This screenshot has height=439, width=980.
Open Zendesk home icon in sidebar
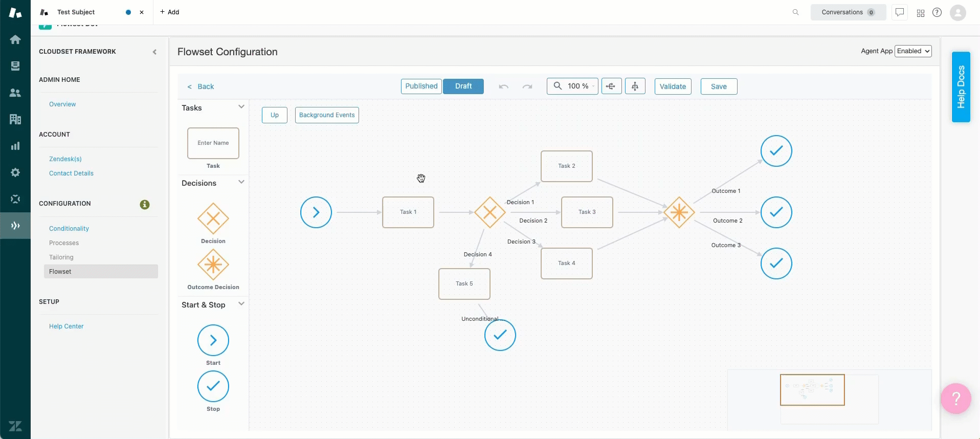(x=15, y=39)
